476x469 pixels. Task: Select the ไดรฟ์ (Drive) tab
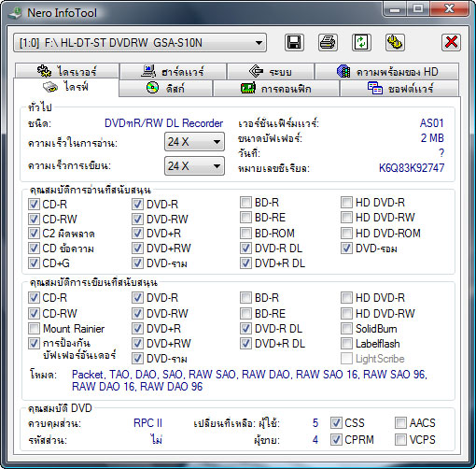click(66, 87)
